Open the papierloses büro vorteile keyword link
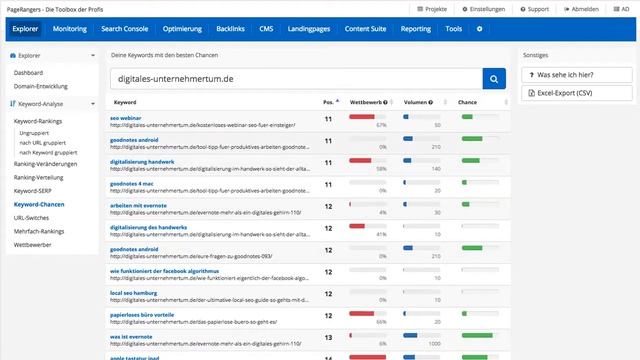Viewport: 640px width, 360px height. tap(142, 315)
